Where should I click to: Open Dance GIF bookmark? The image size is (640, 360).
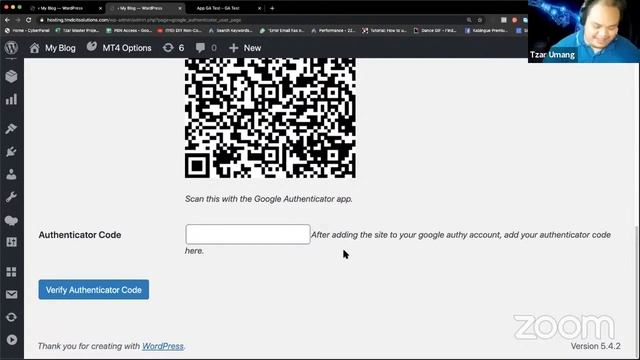435,31
